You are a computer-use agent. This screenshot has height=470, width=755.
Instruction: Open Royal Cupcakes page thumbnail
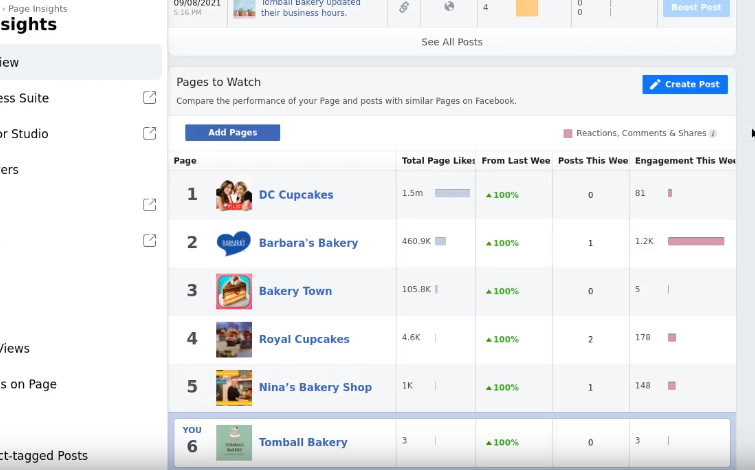coord(234,339)
